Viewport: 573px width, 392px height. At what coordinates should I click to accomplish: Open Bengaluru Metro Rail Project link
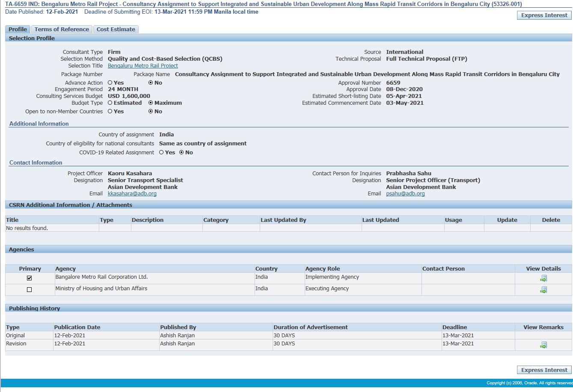143,65
